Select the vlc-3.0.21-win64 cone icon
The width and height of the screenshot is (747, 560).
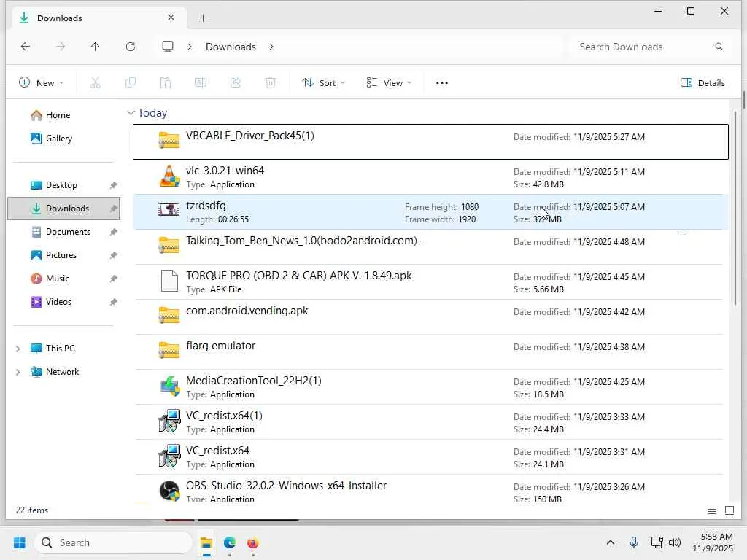[x=169, y=176]
